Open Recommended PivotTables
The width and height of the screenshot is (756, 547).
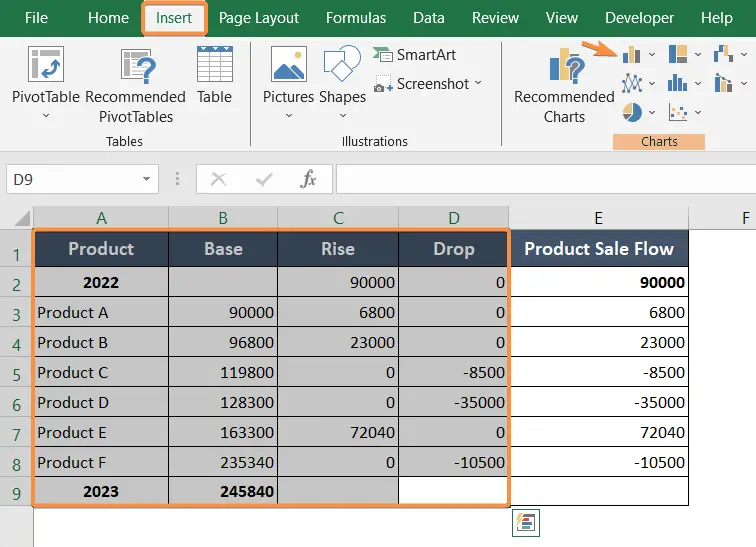tap(135, 85)
